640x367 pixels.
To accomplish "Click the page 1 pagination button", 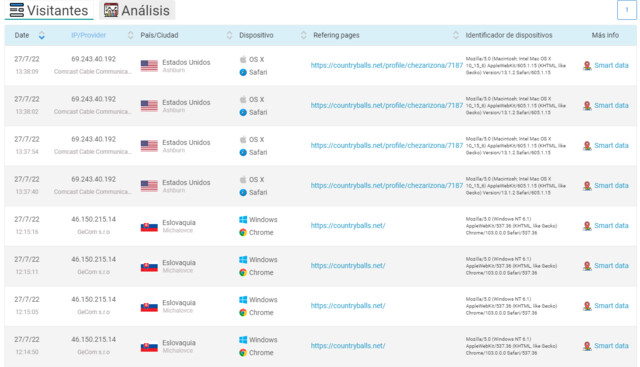I will (627, 10).
